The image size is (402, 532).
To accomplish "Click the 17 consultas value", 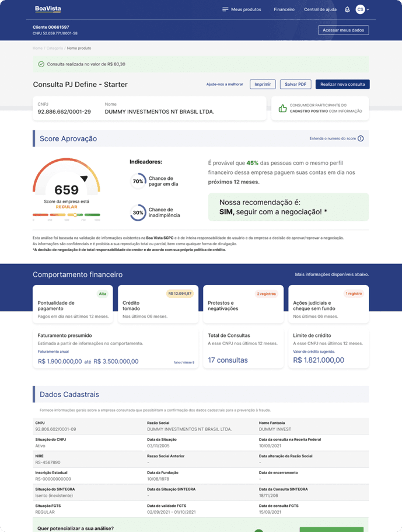I will click(228, 360).
